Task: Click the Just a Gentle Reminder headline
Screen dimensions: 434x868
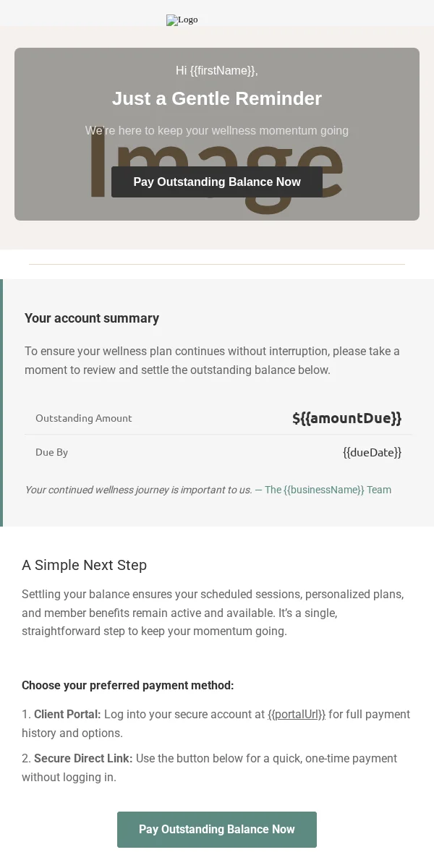Action: pos(217,98)
